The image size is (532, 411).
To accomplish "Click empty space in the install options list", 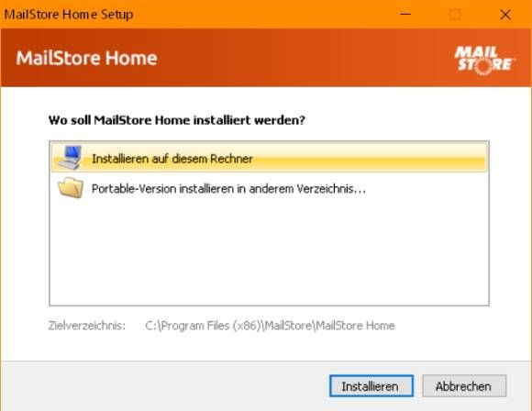I will [269, 254].
